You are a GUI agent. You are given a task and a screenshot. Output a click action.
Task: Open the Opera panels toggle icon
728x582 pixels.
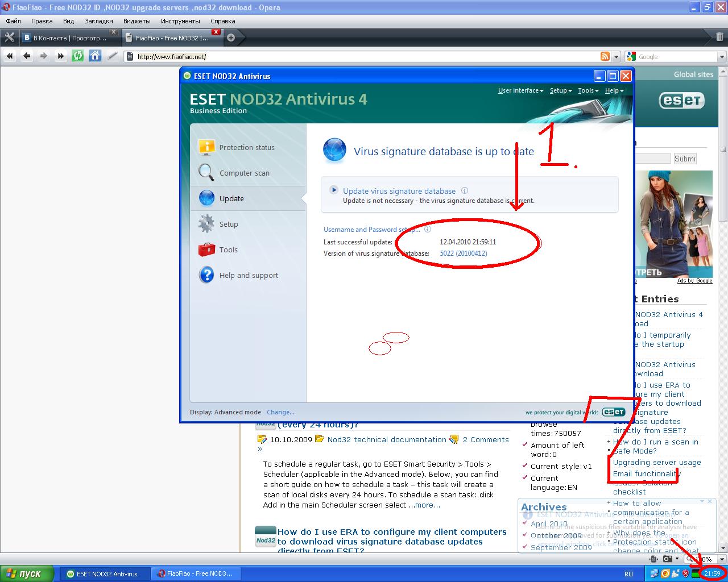point(9,38)
